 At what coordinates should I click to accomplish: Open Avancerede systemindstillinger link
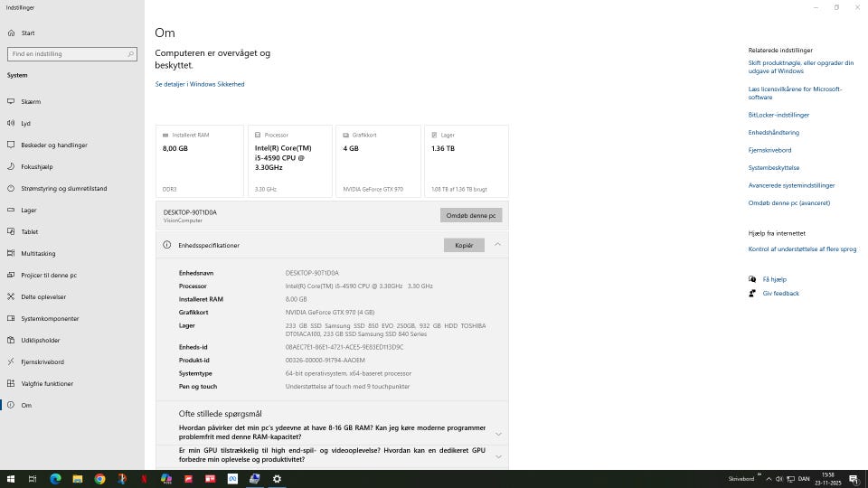[x=792, y=185]
